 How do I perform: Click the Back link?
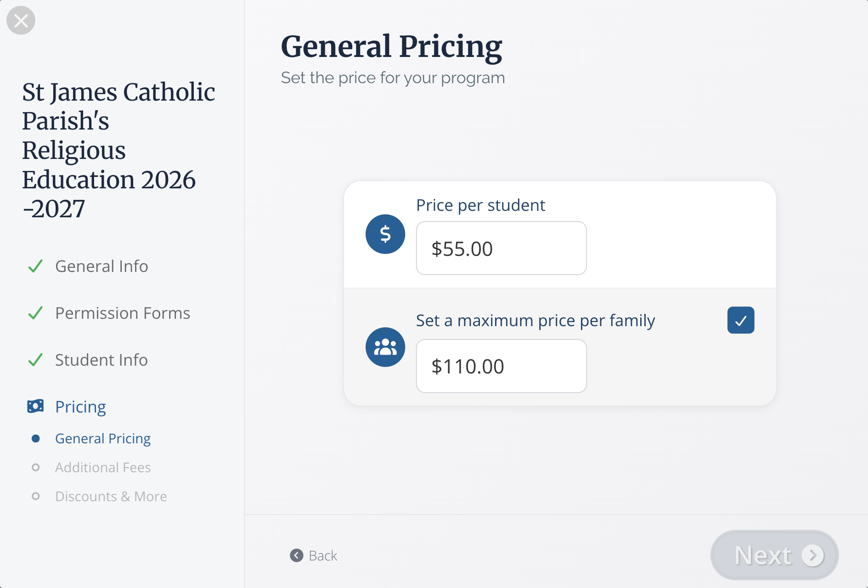(323, 556)
